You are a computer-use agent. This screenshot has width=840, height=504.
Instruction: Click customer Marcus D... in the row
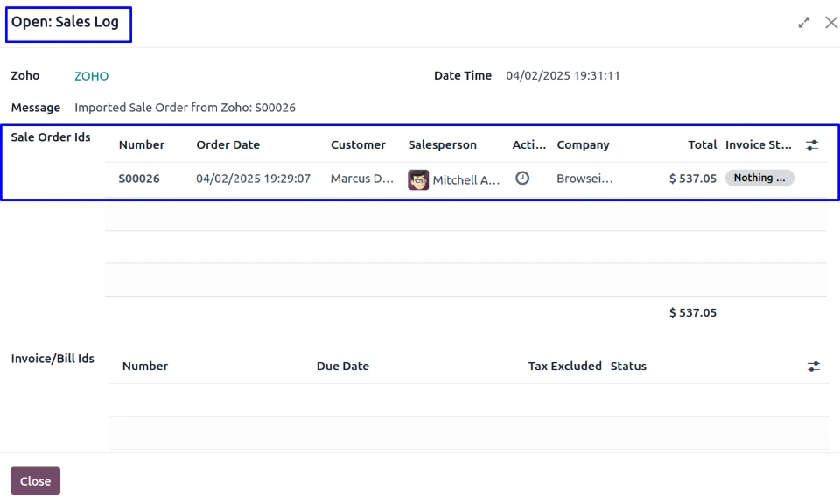pos(362,178)
